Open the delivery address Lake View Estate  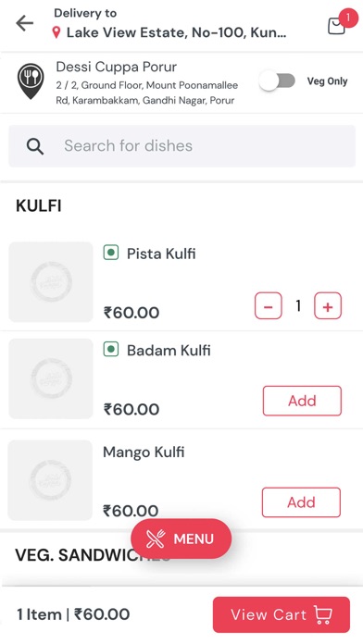coord(176,32)
